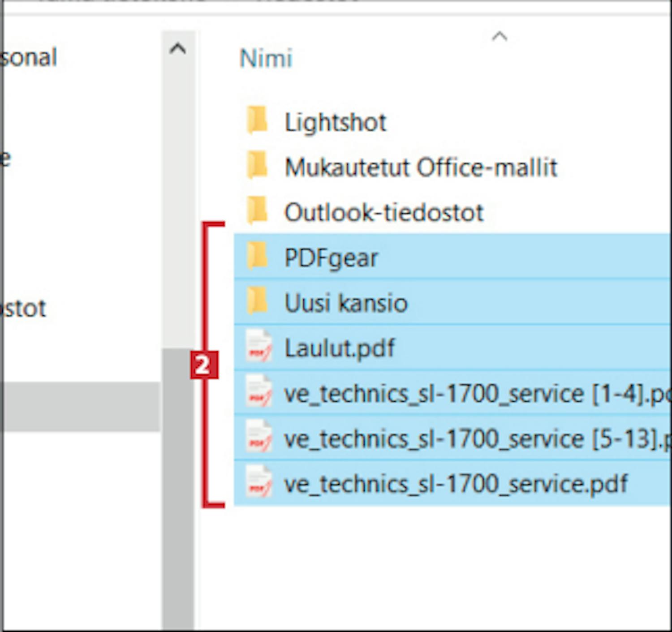Viewport: 672px width, 632px height.
Task: Select the Mukautetut Office-mallit folder name
Action: click(421, 168)
